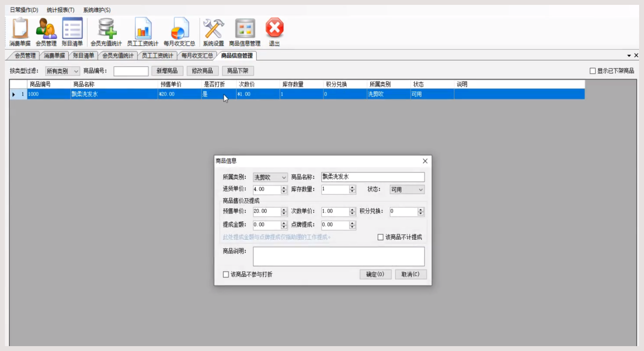
Task: Open the 消费单据 toolbar icon
Action: 20,32
